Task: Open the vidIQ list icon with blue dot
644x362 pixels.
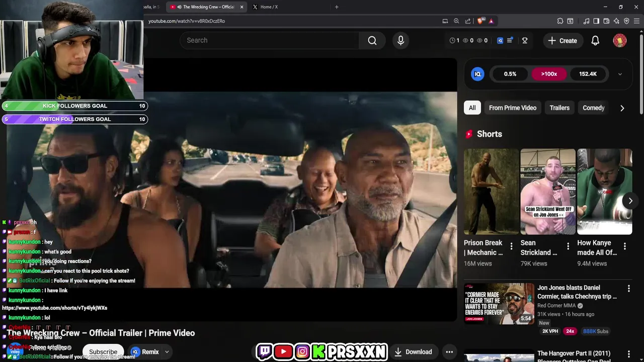Action: (x=510, y=41)
